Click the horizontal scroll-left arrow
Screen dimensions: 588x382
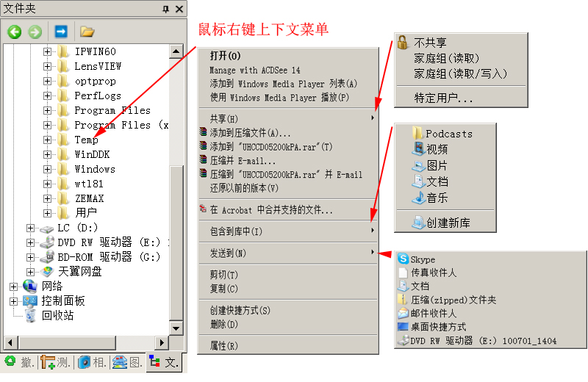pyautogui.click(x=10, y=342)
